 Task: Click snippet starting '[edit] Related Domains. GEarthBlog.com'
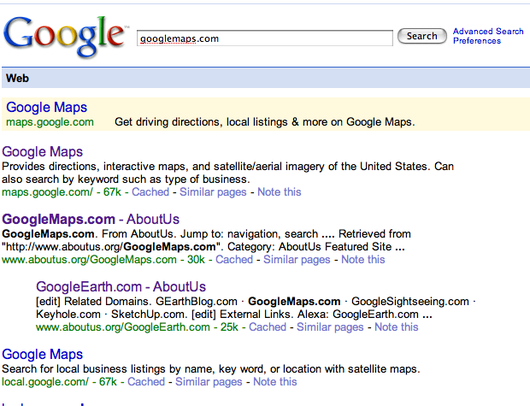[x=256, y=308]
